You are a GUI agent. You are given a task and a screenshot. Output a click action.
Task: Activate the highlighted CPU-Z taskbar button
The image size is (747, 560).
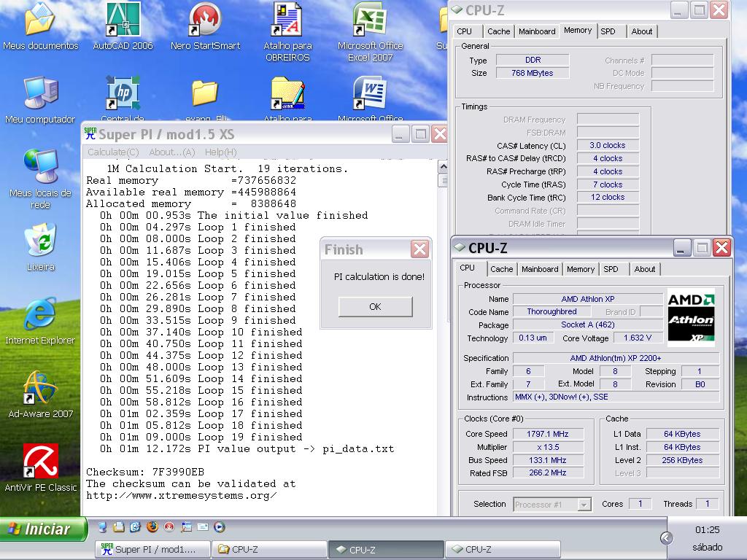387,550
